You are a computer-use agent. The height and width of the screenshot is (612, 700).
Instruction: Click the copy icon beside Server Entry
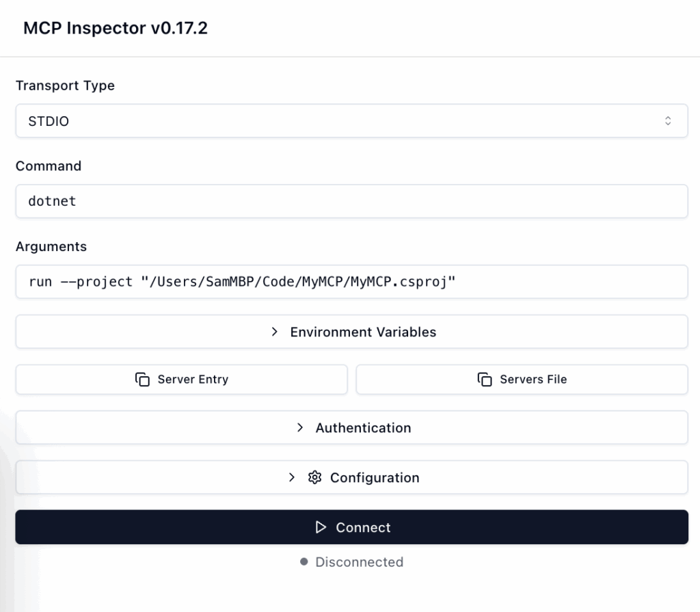click(x=142, y=380)
